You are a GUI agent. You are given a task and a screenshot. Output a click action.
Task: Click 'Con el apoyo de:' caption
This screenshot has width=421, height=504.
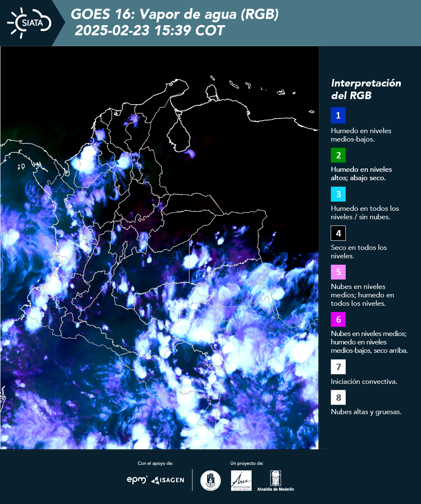tap(155, 463)
